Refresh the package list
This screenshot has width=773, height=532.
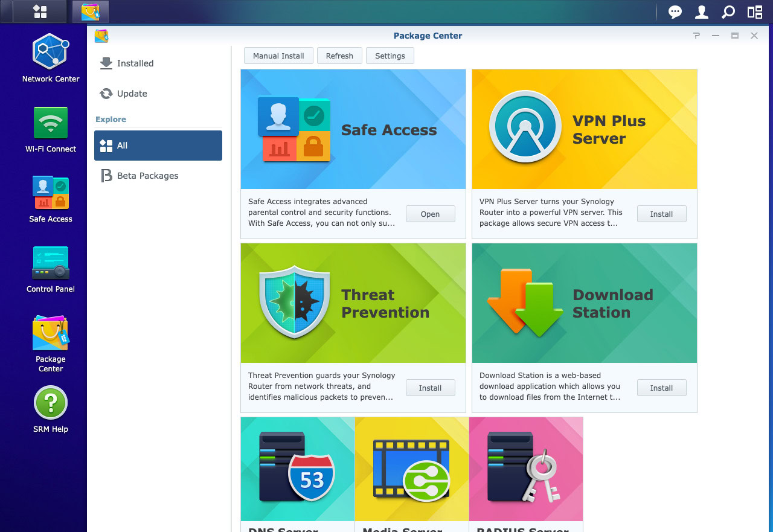(339, 56)
